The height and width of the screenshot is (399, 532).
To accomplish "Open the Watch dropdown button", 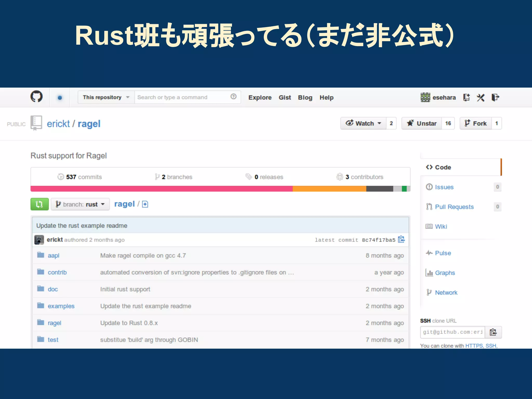I will pyautogui.click(x=363, y=123).
